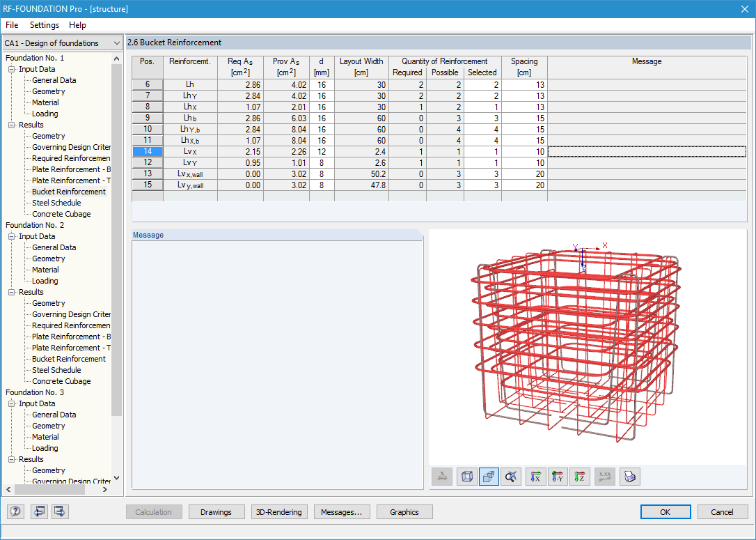Open Geometry results of Foundation No. 2
756x540 pixels.
point(48,303)
